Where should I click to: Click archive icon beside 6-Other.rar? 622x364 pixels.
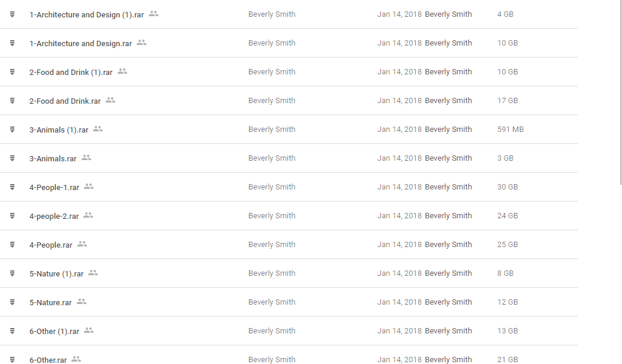click(x=12, y=360)
